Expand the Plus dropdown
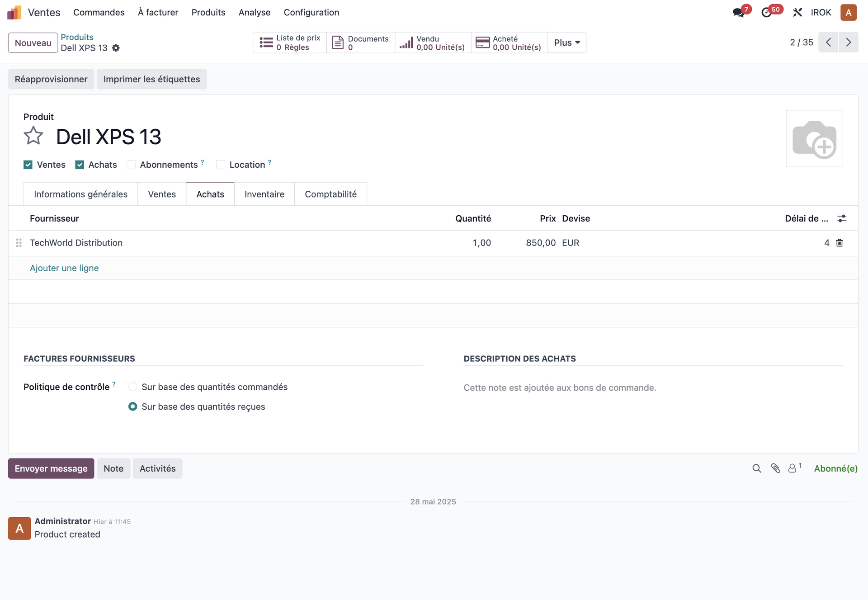Viewport: 868px width, 600px height. pyautogui.click(x=567, y=43)
